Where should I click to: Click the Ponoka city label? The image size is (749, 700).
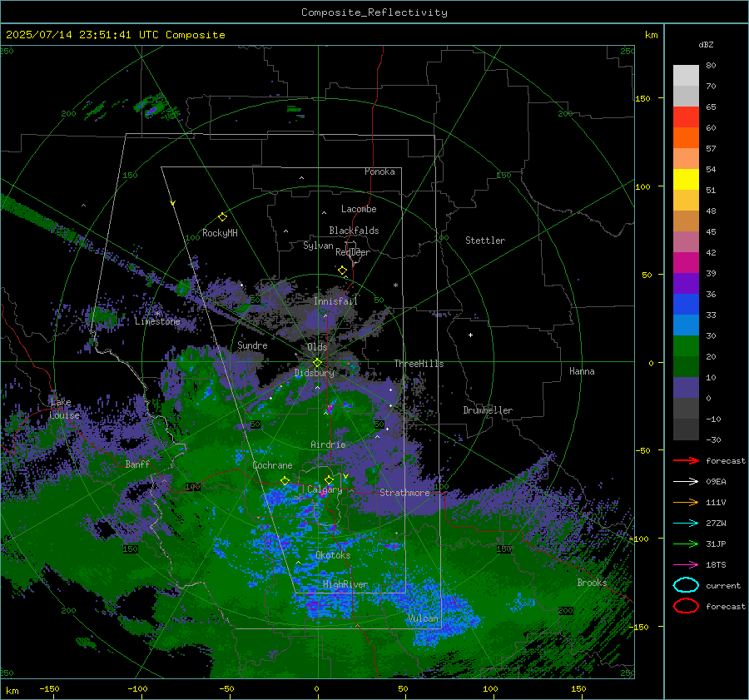[x=379, y=171]
